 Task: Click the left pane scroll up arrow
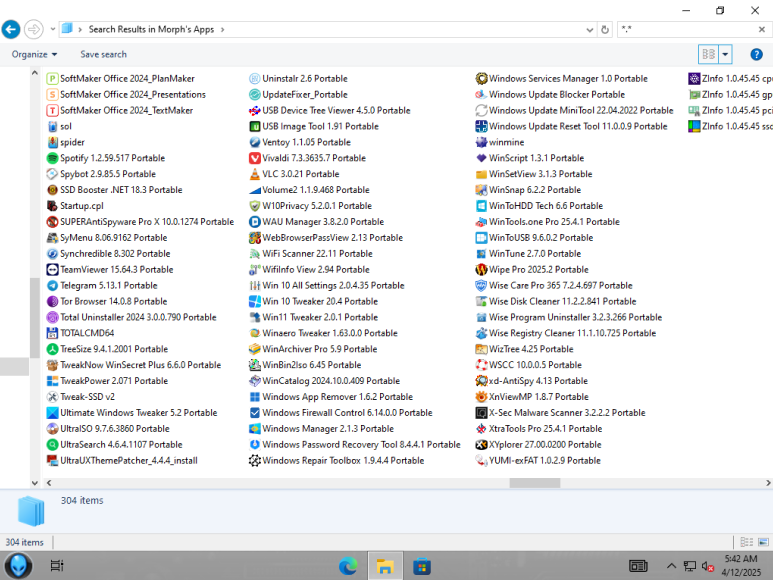(x=35, y=73)
